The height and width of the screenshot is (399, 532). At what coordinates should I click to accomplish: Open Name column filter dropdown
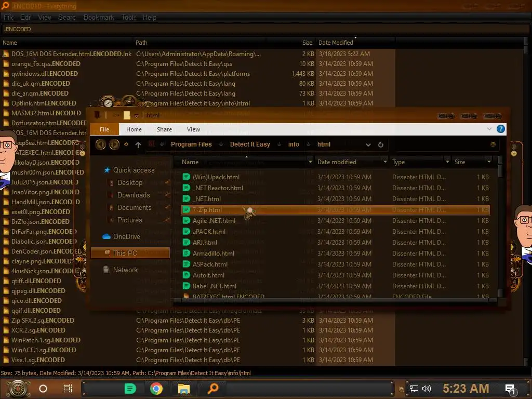[310, 162]
